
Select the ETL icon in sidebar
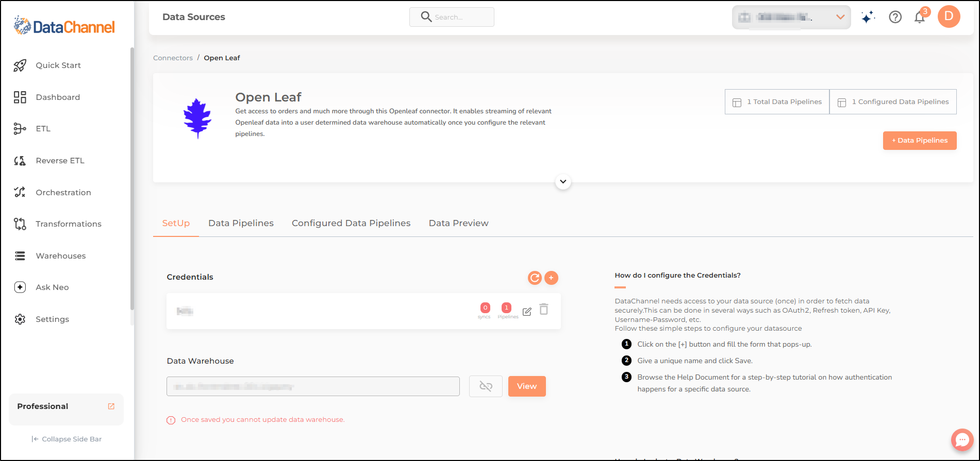[20, 129]
